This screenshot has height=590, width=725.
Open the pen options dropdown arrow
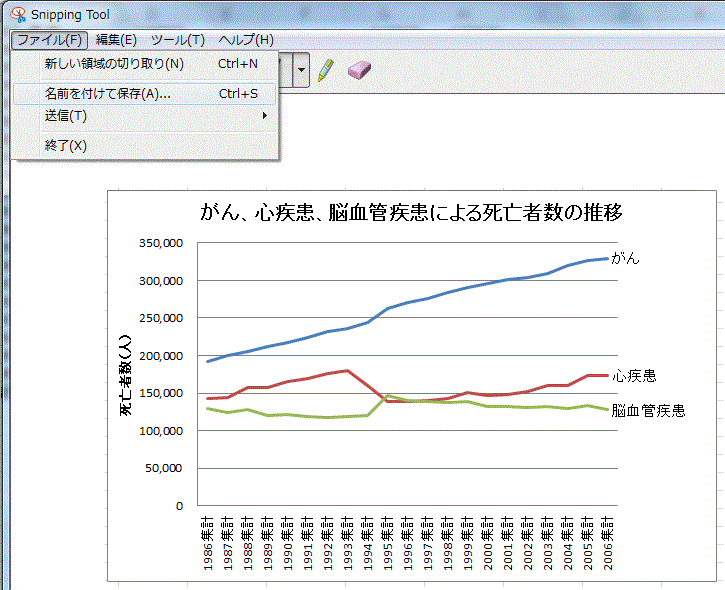pyautogui.click(x=301, y=70)
